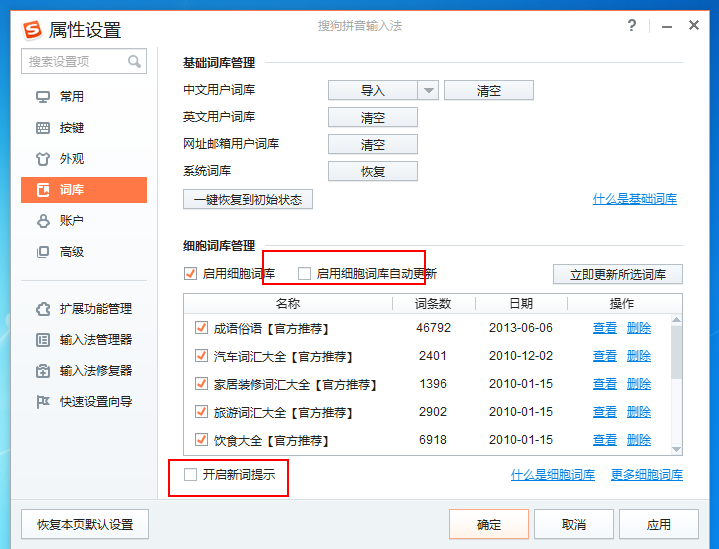The width and height of the screenshot is (719, 549).
Task: Click the help question mark icon
Action: pos(632,26)
